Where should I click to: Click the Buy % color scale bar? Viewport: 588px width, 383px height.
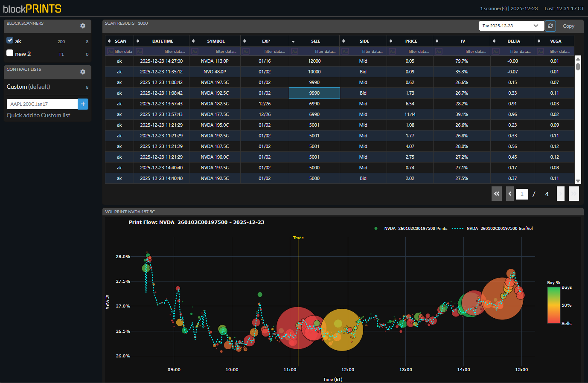point(553,305)
